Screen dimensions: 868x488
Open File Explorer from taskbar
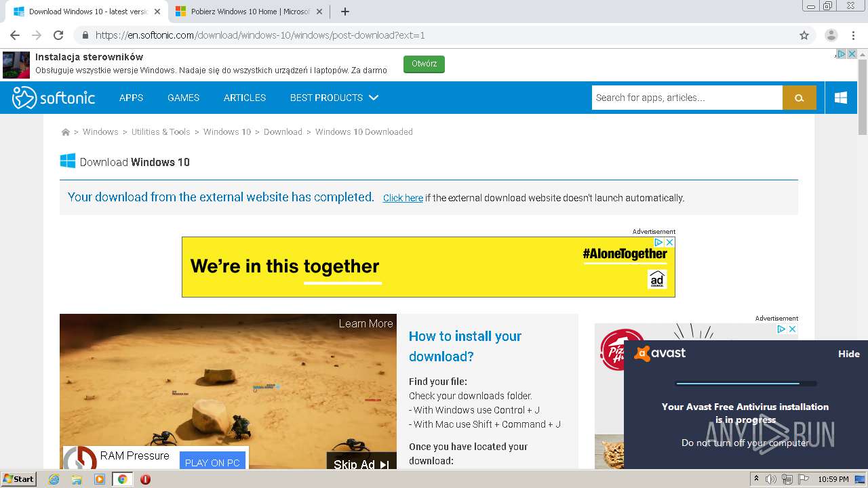click(77, 479)
